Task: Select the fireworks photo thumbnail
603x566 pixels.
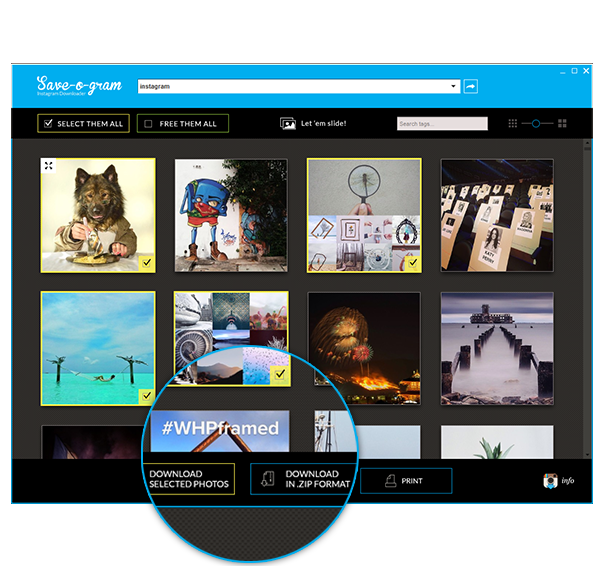Action: click(x=364, y=348)
